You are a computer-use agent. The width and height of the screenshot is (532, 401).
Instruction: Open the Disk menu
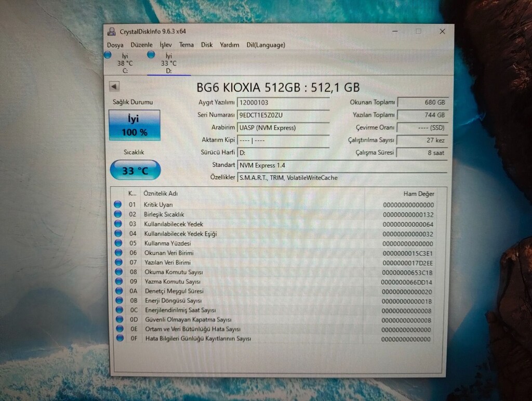click(207, 45)
